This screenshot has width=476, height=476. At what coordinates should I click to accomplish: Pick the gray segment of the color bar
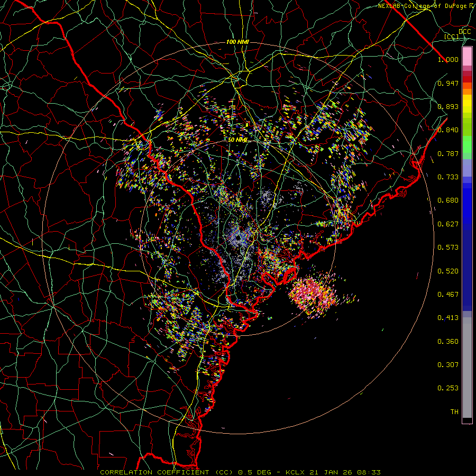(x=467, y=368)
